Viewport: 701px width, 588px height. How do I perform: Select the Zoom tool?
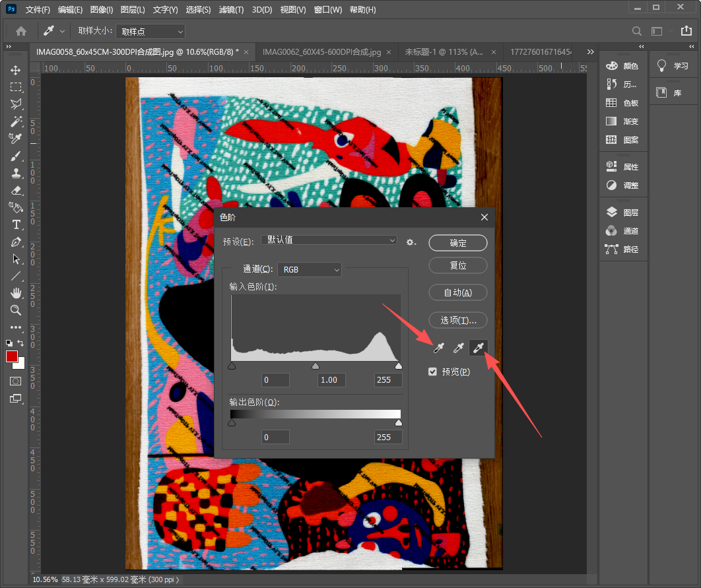point(16,310)
